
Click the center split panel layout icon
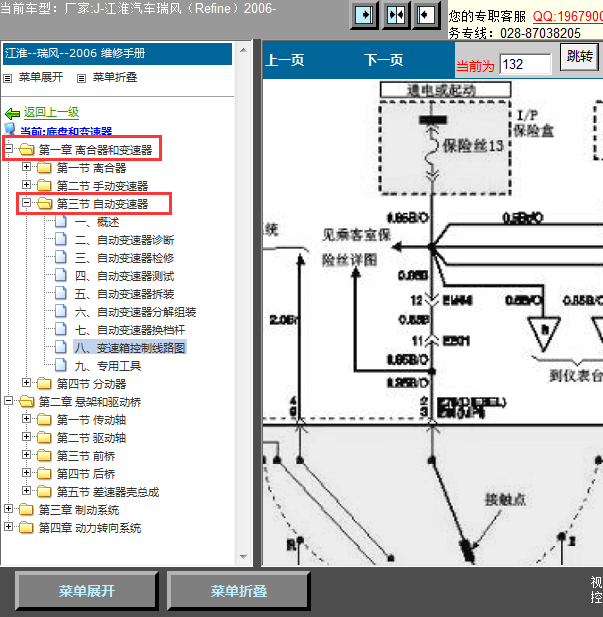click(396, 15)
